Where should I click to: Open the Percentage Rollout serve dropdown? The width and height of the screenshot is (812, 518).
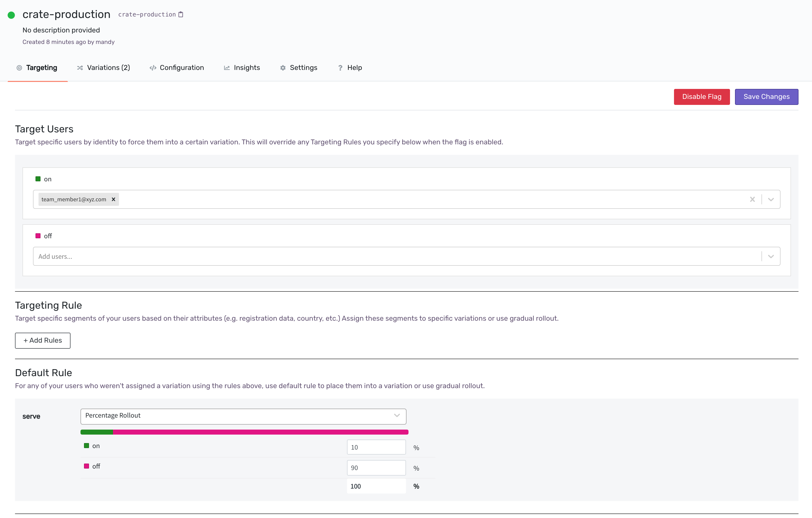(243, 416)
